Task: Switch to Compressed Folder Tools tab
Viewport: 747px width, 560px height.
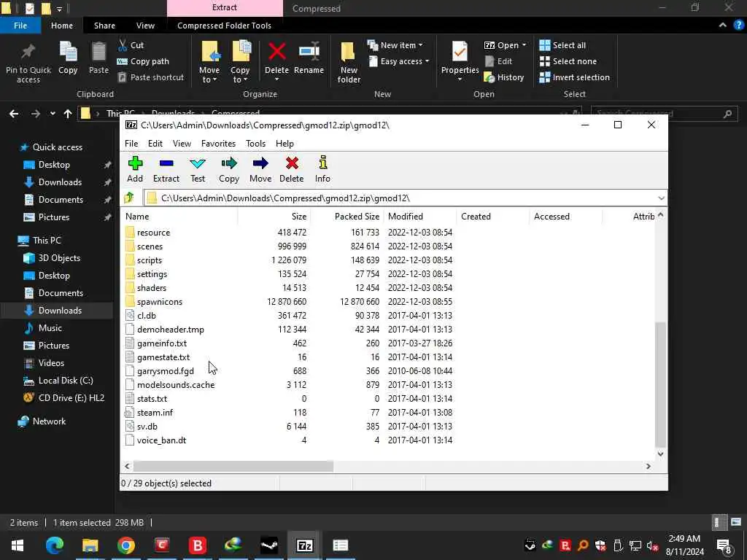Action: (224, 26)
